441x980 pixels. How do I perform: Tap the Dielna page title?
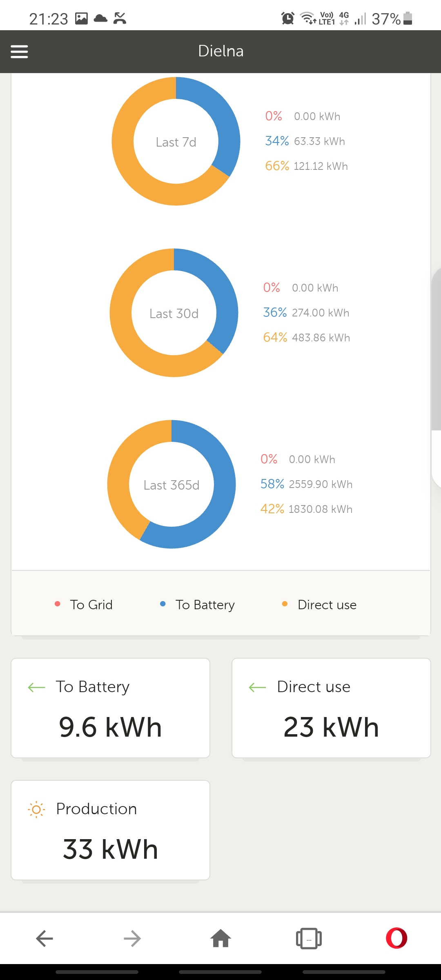(x=220, y=51)
